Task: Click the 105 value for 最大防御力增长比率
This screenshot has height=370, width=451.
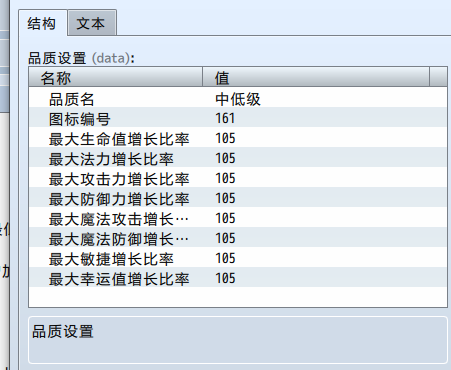Action: coord(225,198)
